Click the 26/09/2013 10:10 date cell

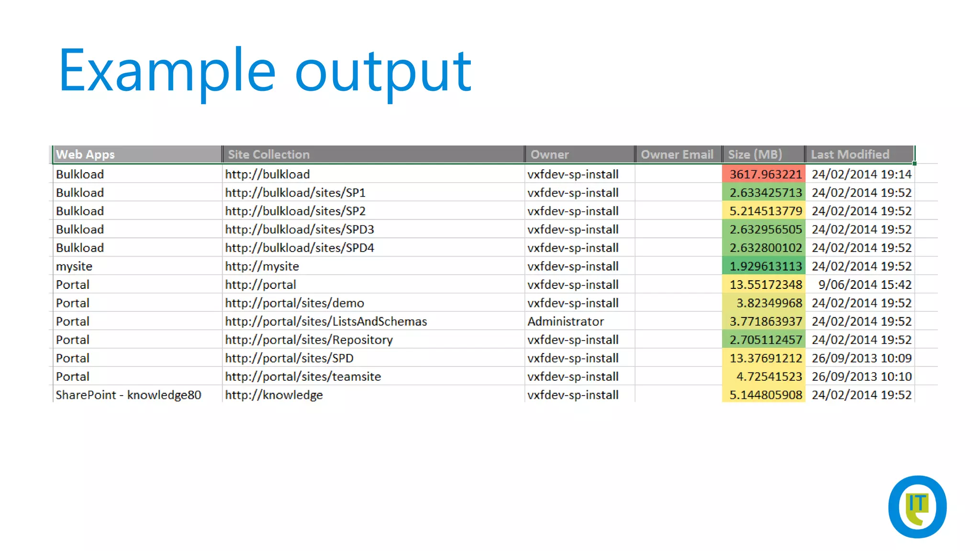point(860,376)
